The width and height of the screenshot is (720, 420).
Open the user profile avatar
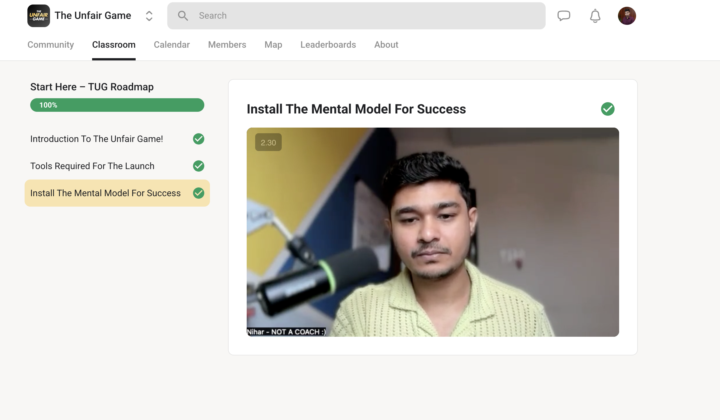[627, 16]
